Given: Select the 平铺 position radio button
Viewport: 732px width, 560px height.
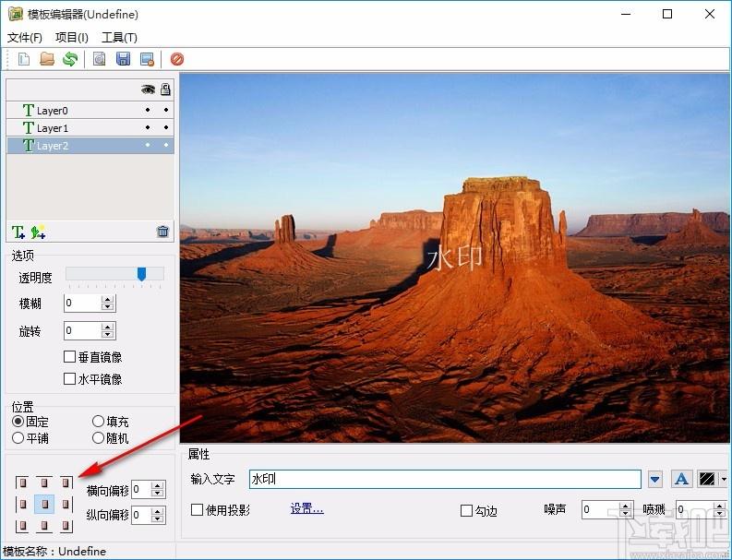Looking at the screenshot, I should coord(18,437).
